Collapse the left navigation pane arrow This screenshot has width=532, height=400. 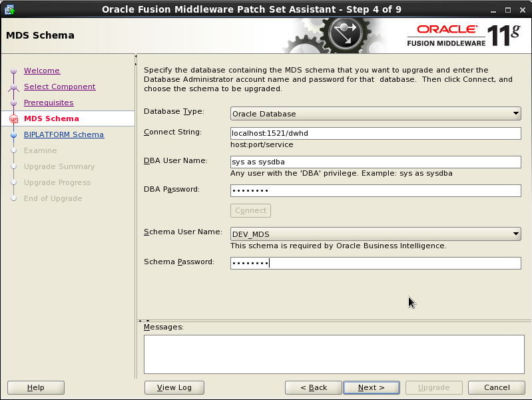[x=136, y=57]
